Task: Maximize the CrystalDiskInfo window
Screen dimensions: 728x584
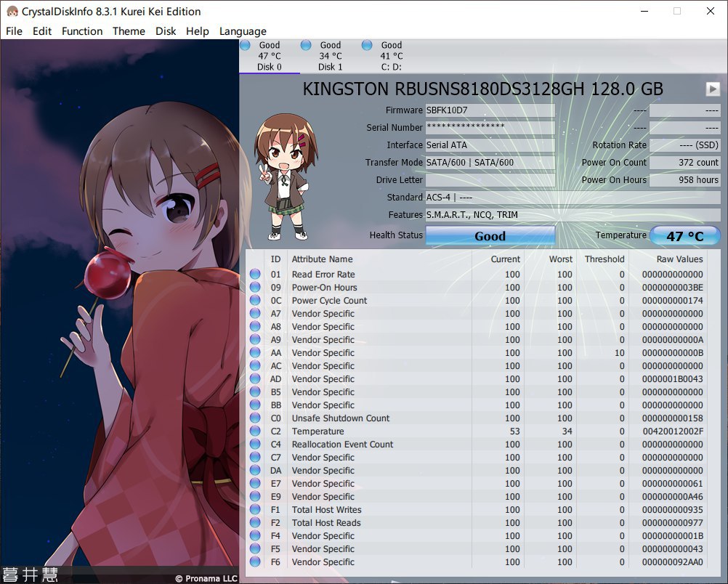Action: (677, 11)
